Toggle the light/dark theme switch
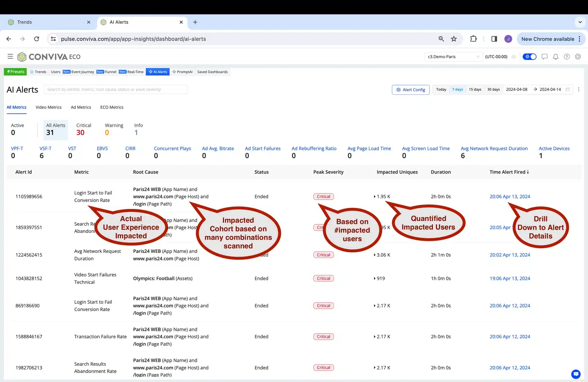Screen dimensions: 588x382 (529, 57)
